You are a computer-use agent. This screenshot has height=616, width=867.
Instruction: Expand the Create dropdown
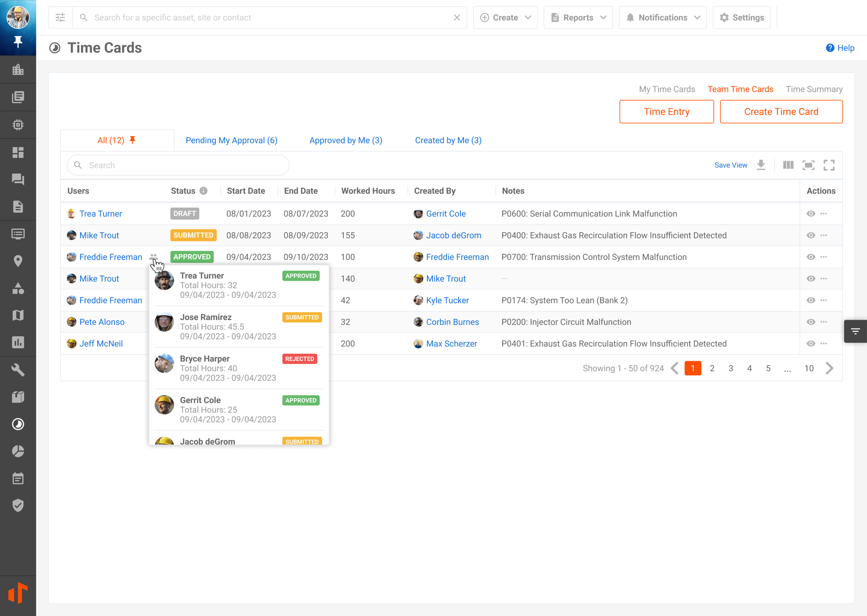505,17
